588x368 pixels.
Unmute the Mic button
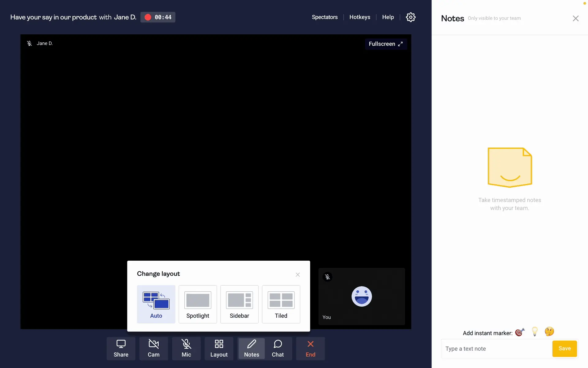pyautogui.click(x=186, y=348)
